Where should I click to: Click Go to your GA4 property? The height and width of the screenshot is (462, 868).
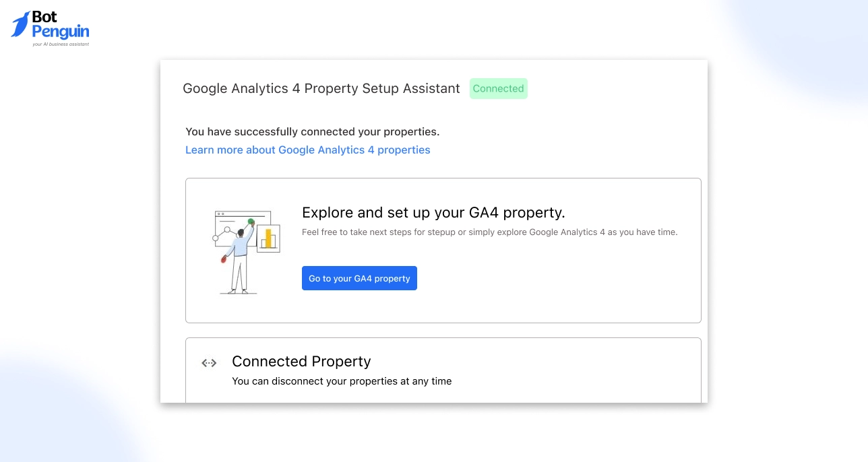(x=359, y=278)
